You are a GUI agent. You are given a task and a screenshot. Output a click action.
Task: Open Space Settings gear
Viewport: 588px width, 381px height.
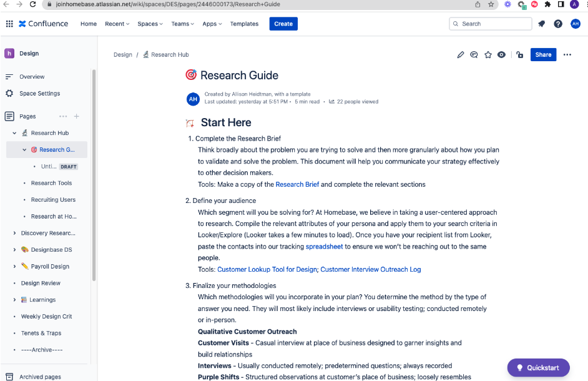tap(9, 94)
